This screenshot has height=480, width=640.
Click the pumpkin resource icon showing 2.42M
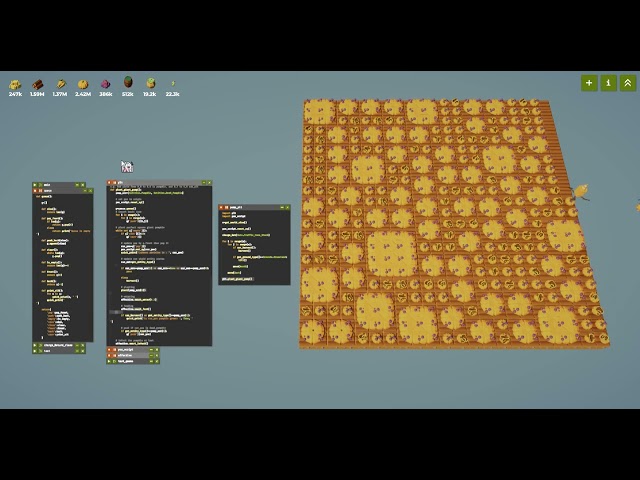[83, 84]
